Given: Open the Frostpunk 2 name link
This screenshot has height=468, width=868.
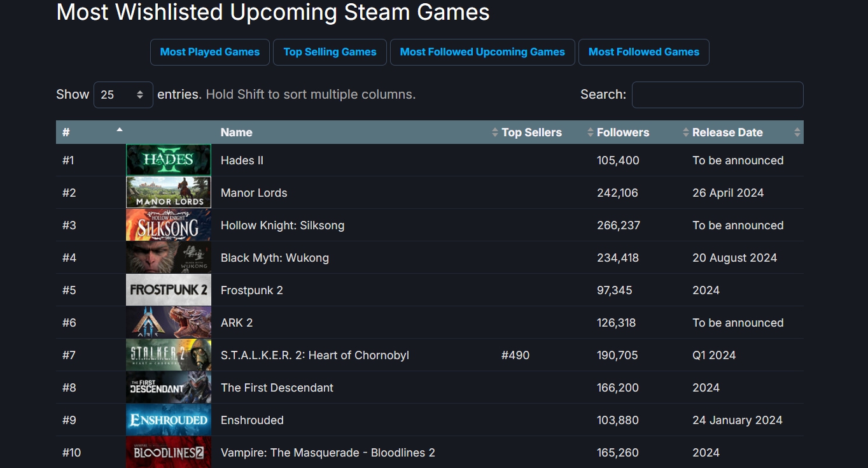Looking at the screenshot, I should pos(252,290).
